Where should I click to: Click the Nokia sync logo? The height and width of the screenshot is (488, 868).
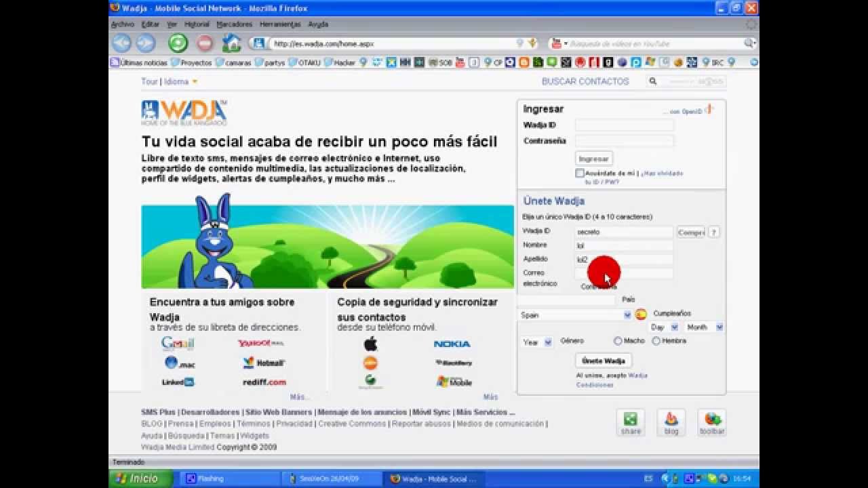point(452,344)
